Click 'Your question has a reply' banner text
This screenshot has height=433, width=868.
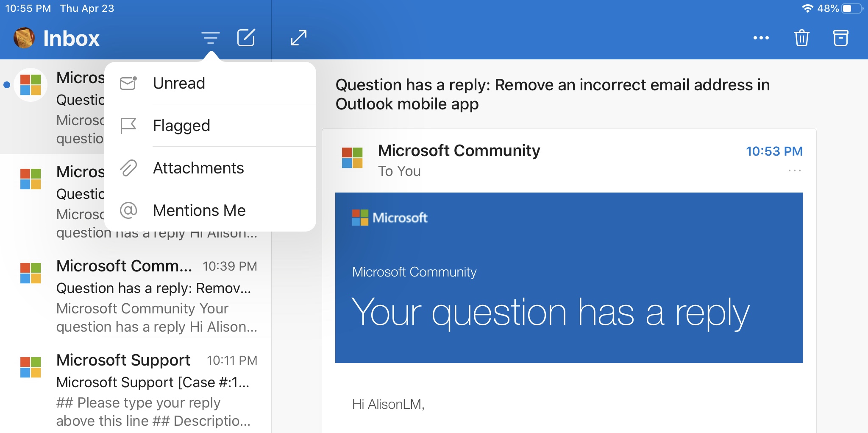[551, 313]
